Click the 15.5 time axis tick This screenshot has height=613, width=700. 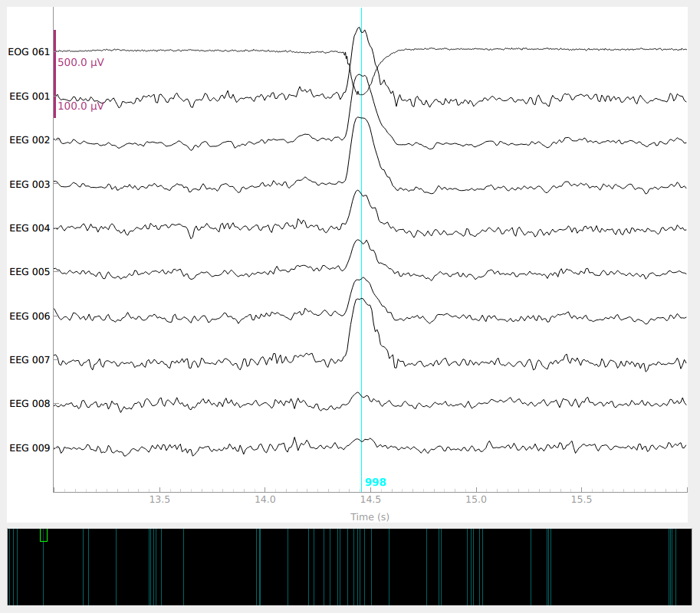click(581, 500)
